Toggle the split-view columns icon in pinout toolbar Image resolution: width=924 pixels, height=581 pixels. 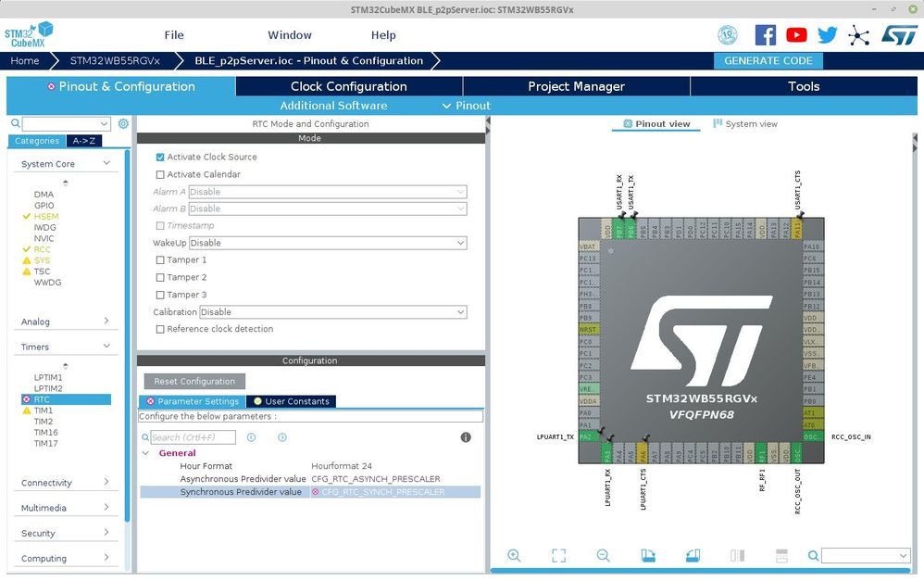click(x=737, y=556)
